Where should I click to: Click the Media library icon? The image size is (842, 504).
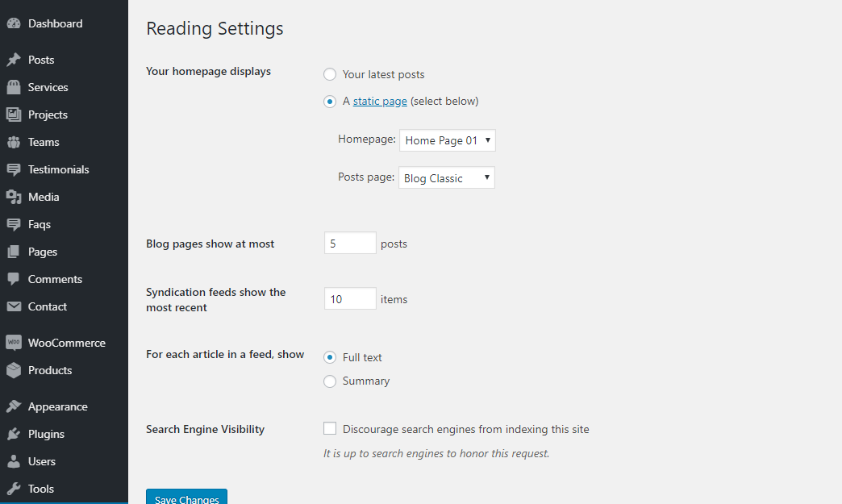click(14, 197)
